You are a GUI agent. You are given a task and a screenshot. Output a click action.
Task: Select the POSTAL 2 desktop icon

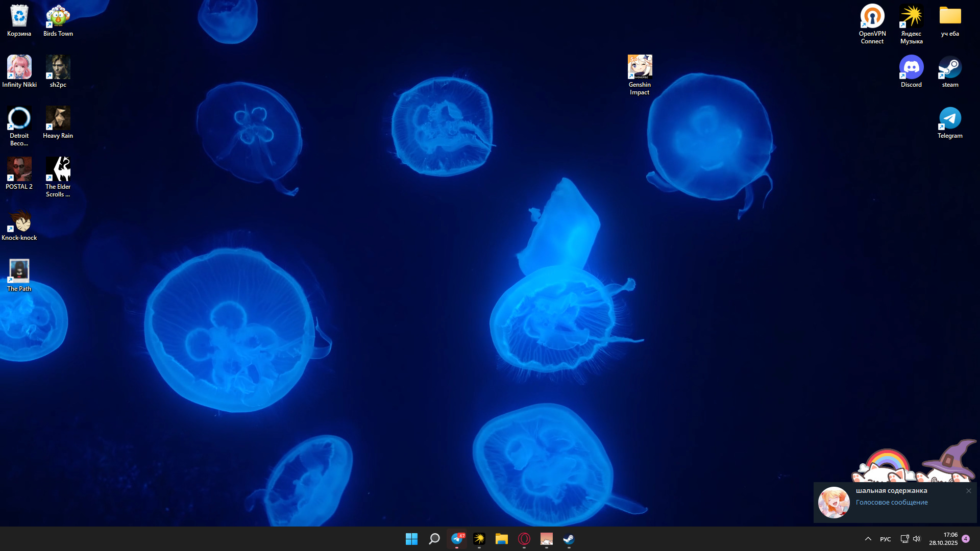pyautogui.click(x=19, y=169)
